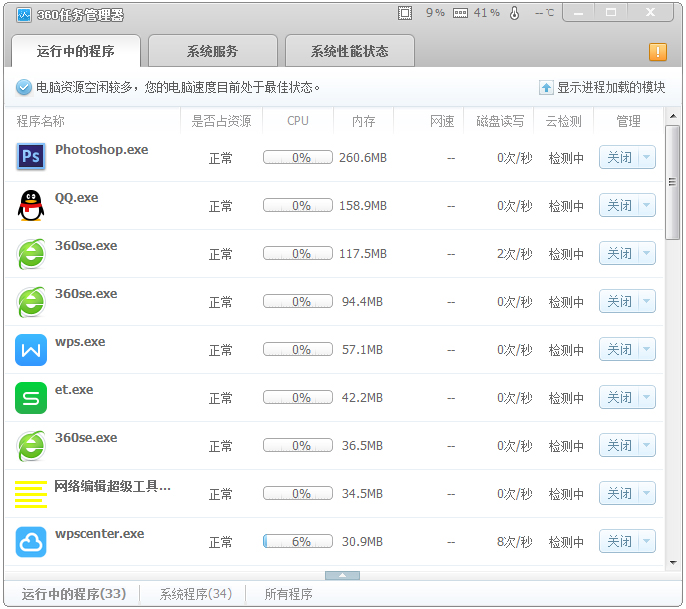Viewport: 686px width, 609px height.
Task: Close wps.exe with its 关闭 button
Action: coord(619,350)
